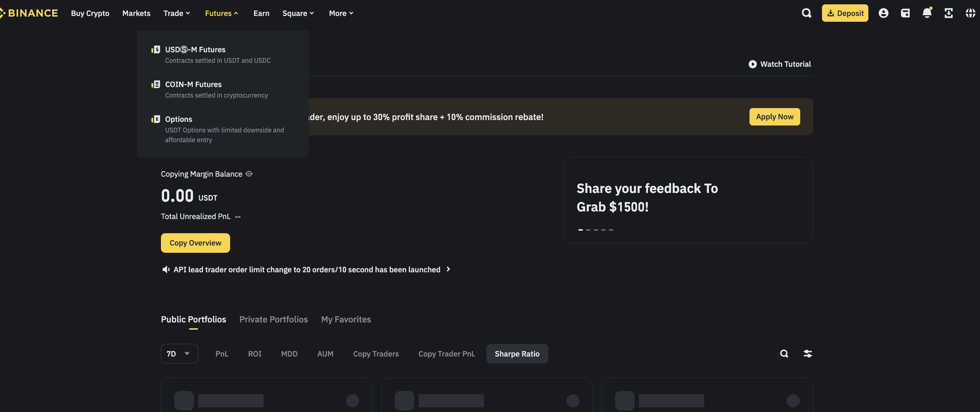Viewport: 980px width, 412px height.
Task: Select USDⓈ-M Futures from menu
Action: tap(195, 49)
